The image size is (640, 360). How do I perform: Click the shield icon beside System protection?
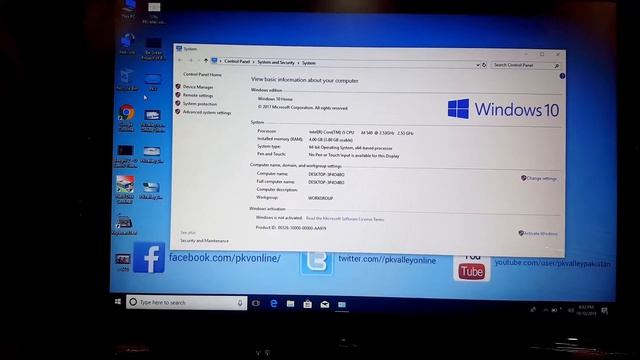pos(178,103)
